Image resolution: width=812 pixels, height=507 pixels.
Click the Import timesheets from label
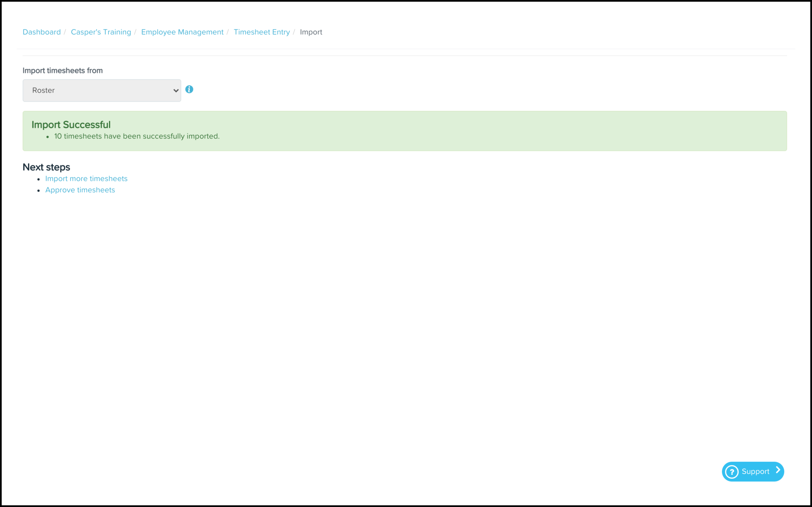pos(62,71)
